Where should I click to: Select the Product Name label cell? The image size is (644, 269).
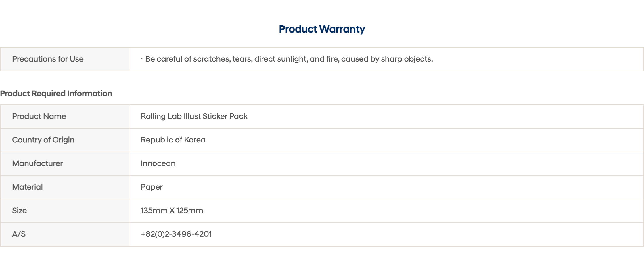pos(65,117)
